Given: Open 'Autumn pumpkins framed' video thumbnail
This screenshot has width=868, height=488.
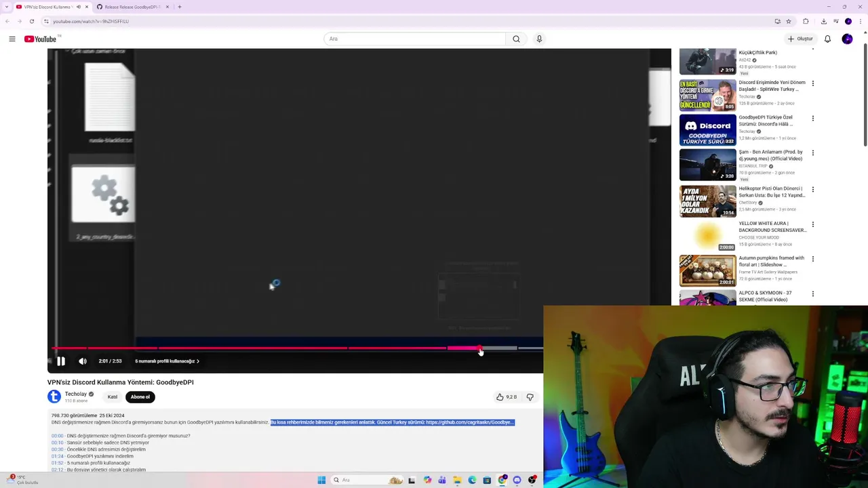Looking at the screenshot, I should (x=707, y=270).
